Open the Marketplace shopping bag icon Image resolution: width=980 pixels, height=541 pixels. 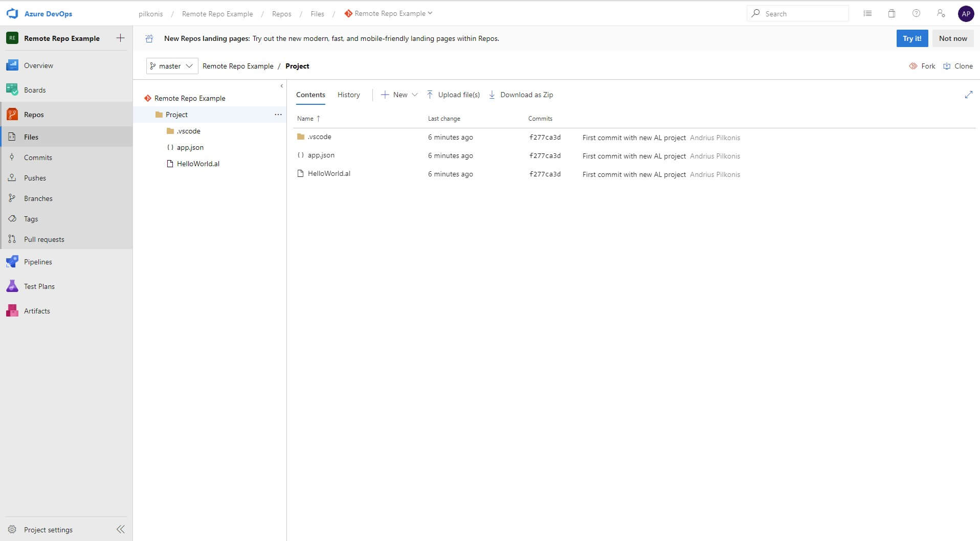coord(892,14)
